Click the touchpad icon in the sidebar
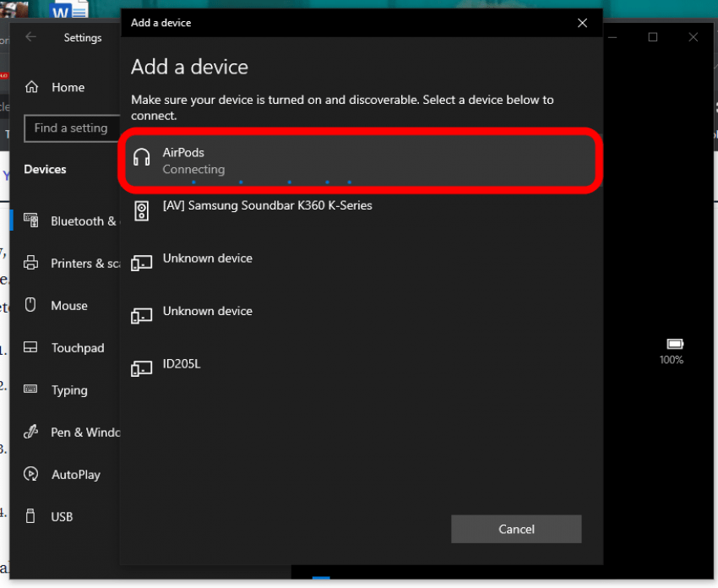Image resolution: width=718 pixels, height=588 pixels. (30, 347)
